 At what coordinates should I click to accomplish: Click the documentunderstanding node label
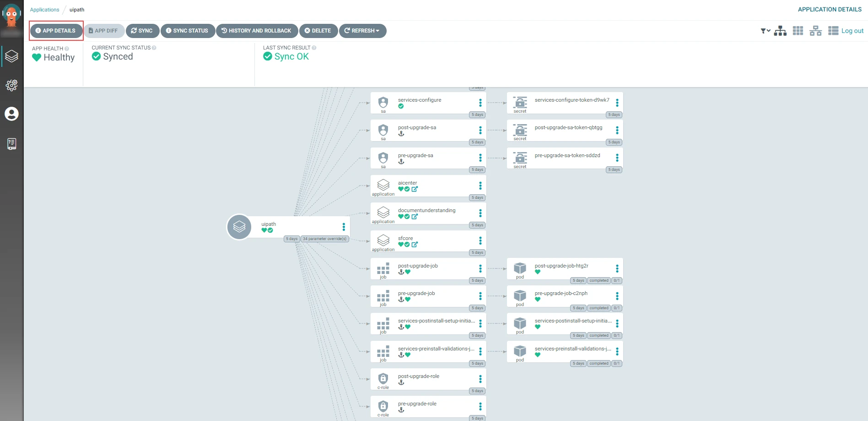coord(426,210)
